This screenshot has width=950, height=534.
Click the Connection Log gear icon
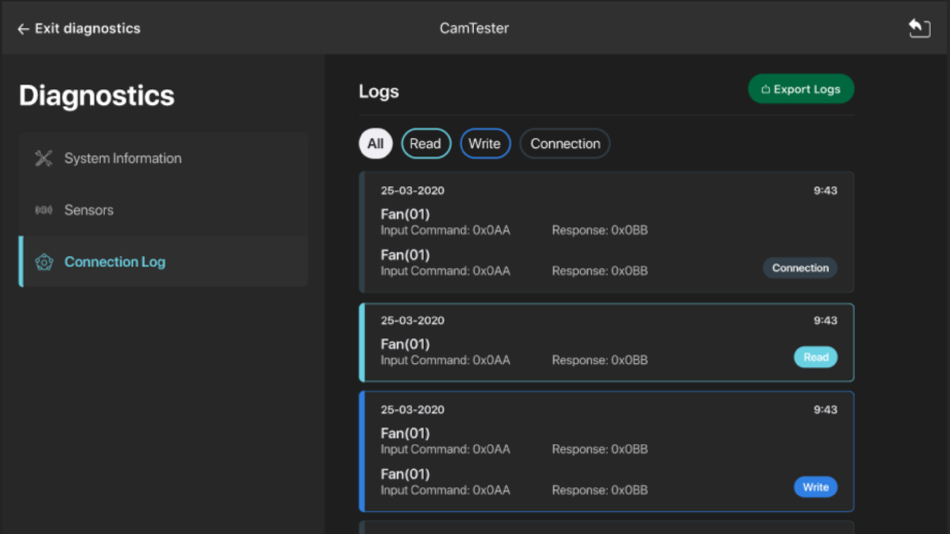(44, 262)
